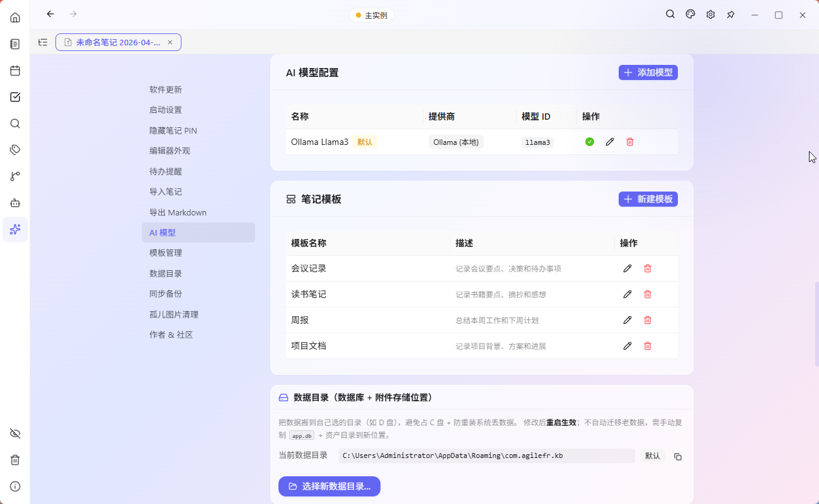Toggle the green enabled check for Ollama Llama3
The image size is (819, 504).
point(589,142)
